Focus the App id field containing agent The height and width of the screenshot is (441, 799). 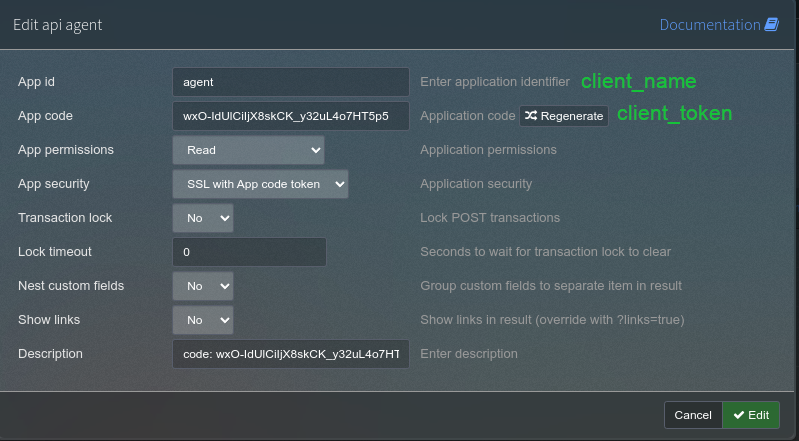click(290, 82)
